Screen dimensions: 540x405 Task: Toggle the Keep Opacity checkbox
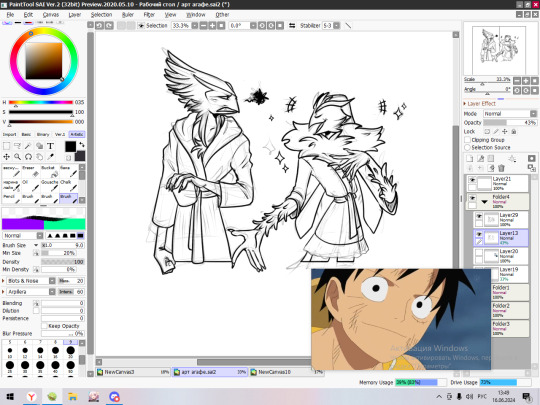44,326
